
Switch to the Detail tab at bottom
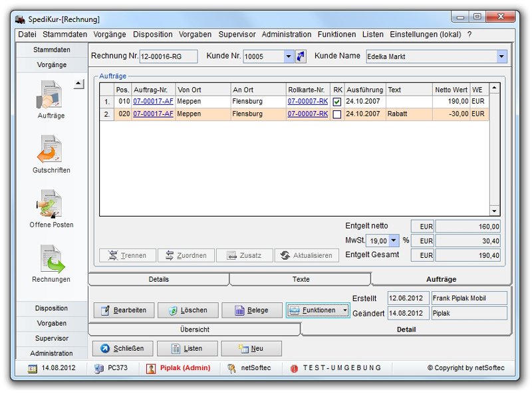tap(406, 330)
